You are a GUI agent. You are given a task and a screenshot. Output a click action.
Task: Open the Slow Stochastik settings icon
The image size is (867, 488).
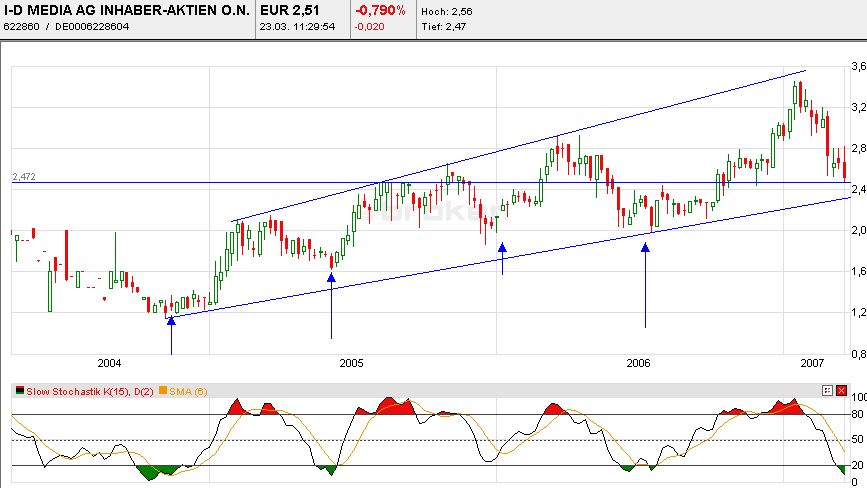[x=827, y=391]
